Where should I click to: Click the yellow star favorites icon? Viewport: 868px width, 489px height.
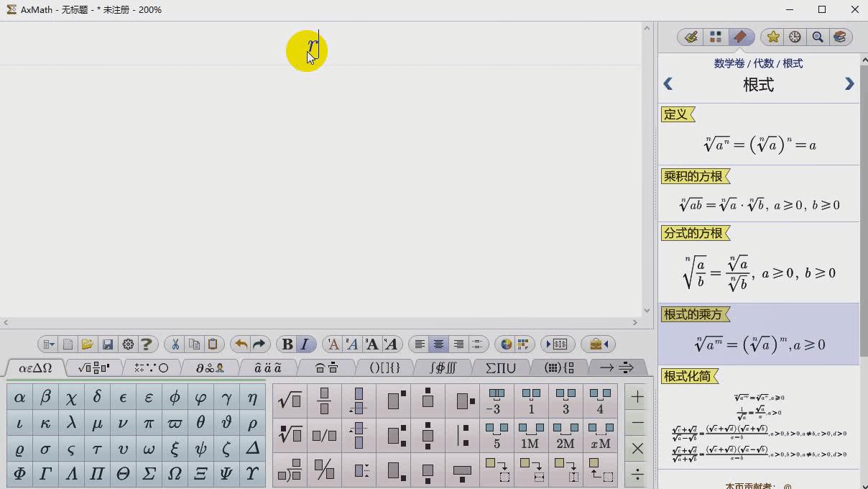pos(772,36)
